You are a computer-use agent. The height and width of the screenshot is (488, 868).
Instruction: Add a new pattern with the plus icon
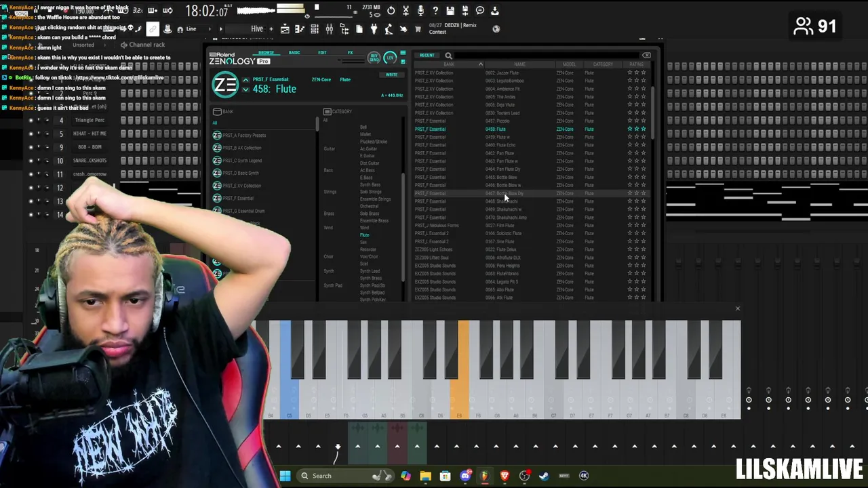(x=271, y=29)
